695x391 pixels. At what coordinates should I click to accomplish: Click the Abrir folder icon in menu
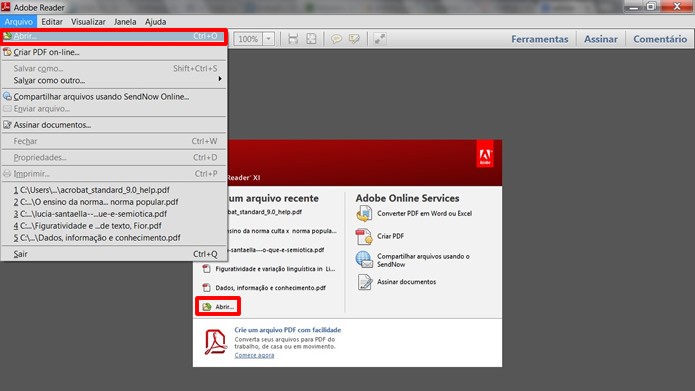[x=7, y=36]
